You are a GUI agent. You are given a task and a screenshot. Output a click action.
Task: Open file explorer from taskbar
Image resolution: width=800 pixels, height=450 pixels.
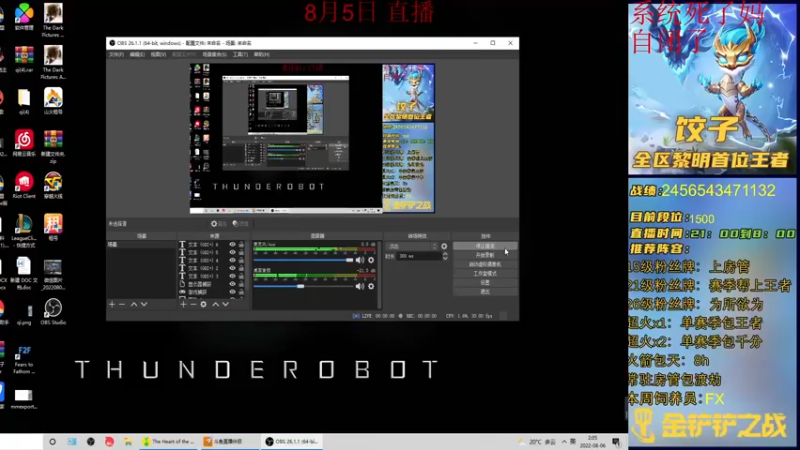click(x=128, y=442)
